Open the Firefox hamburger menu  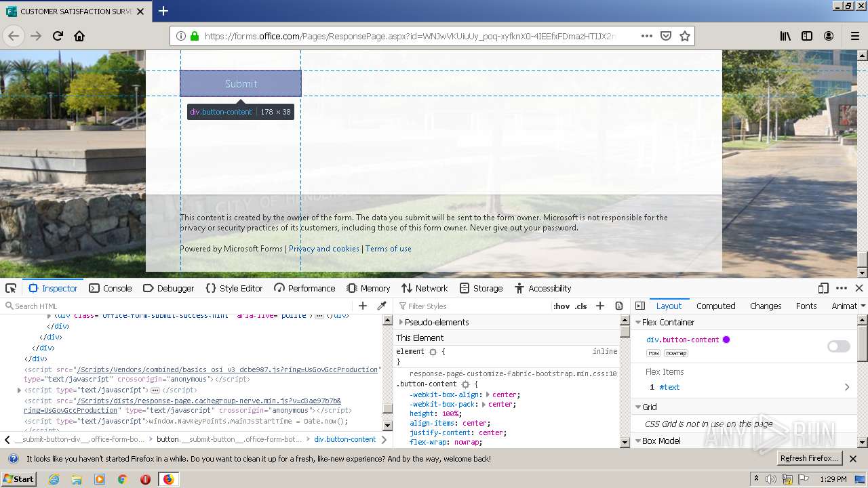854,36
